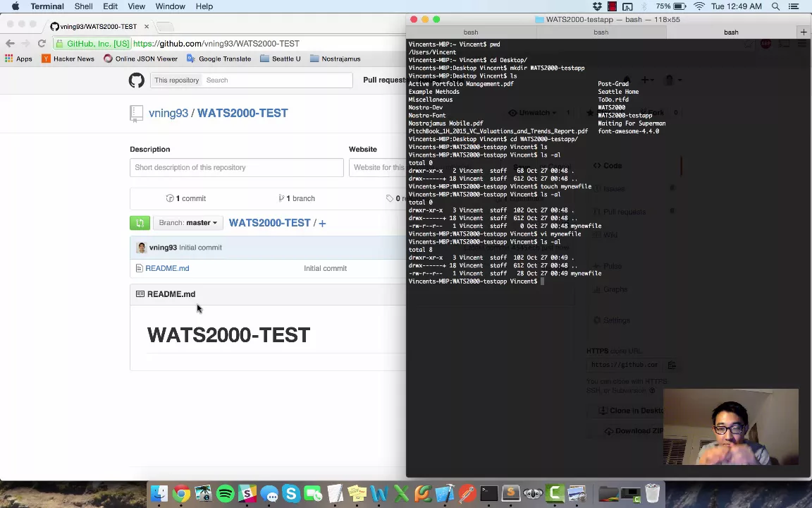Screen dimensions: 812x508
Task: Click the webcam video thumbnail
Action: (731, 427)
